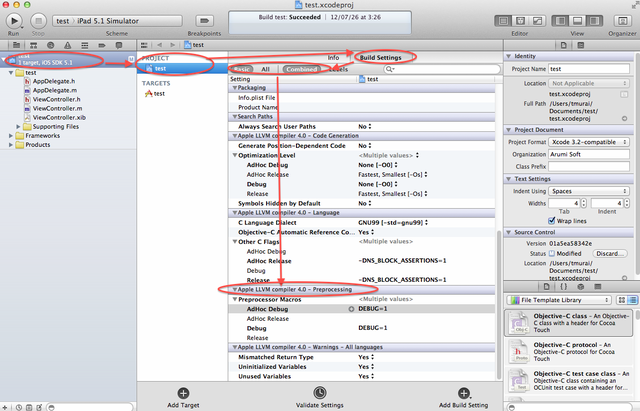Expand the Products group
The height and width of the screenshot is (411, 640).
click(x=11, y=144)
